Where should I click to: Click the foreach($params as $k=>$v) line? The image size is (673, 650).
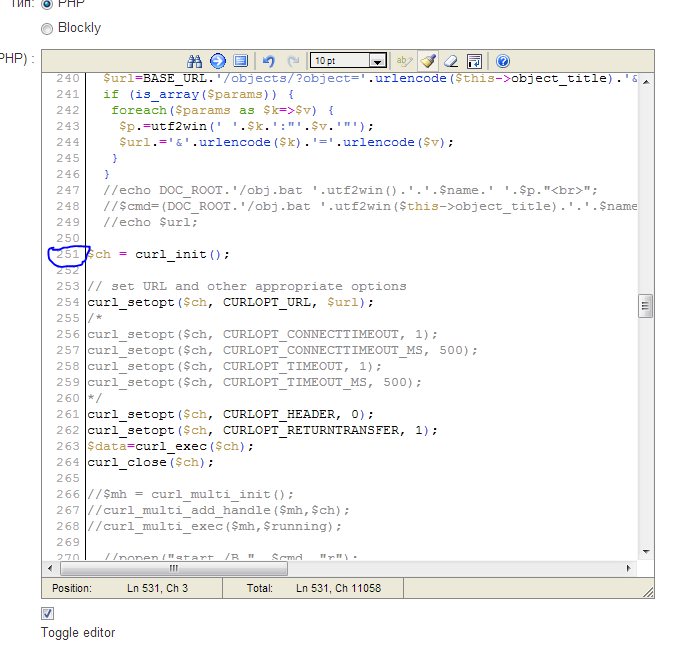(x=222, y=110)
